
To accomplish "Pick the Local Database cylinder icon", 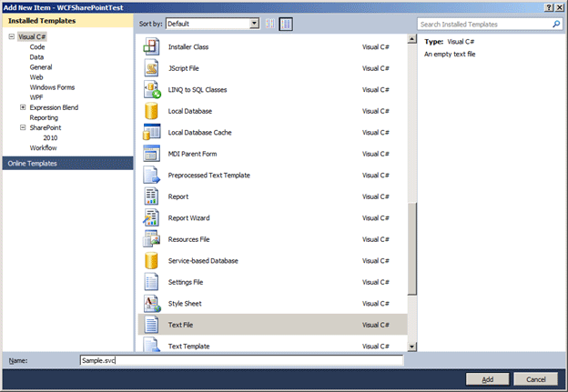I will (x=151, y=111).
